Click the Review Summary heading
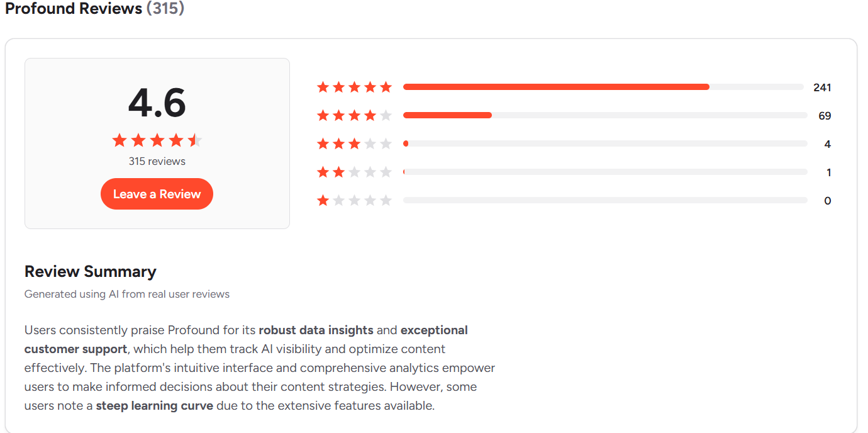Image resolution: width=868 pixels, height=433 pixels. (x=90, y=271)
